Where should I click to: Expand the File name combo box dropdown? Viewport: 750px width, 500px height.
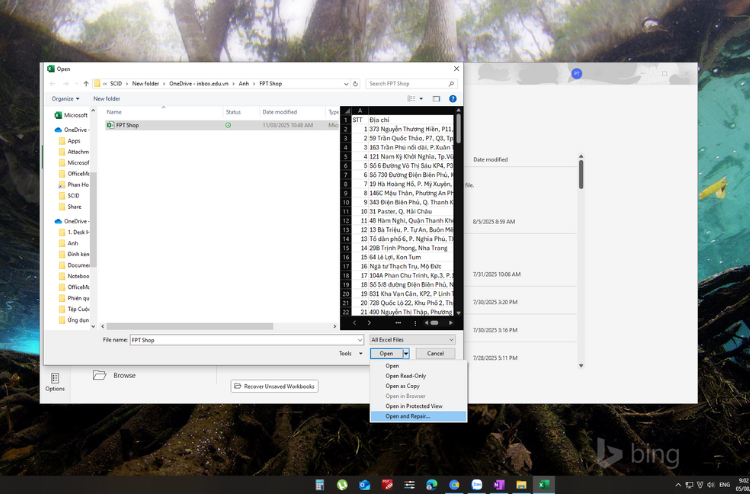click(x=360, y=340)
